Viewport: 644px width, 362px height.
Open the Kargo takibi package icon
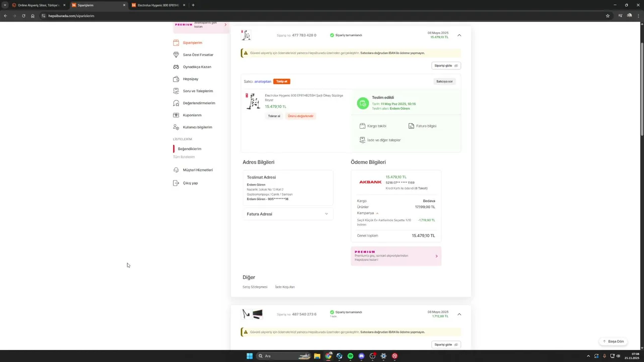[x=362, y=126]
